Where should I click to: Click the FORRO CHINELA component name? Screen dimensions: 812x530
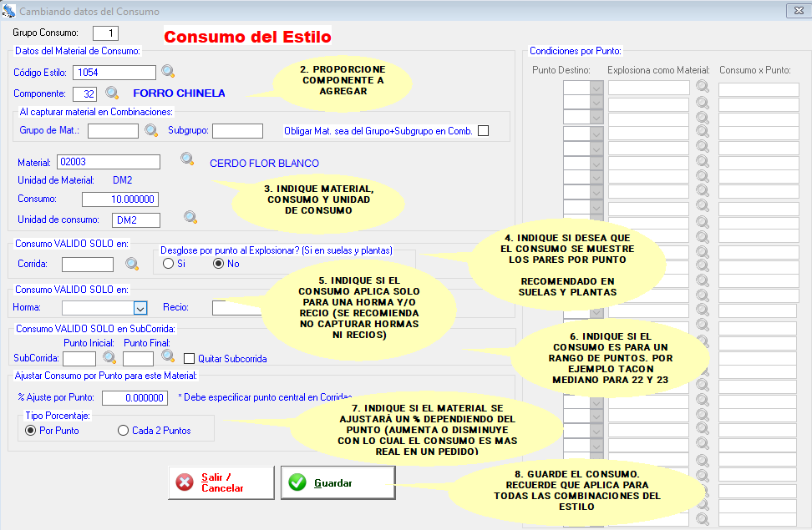point(179,93)
